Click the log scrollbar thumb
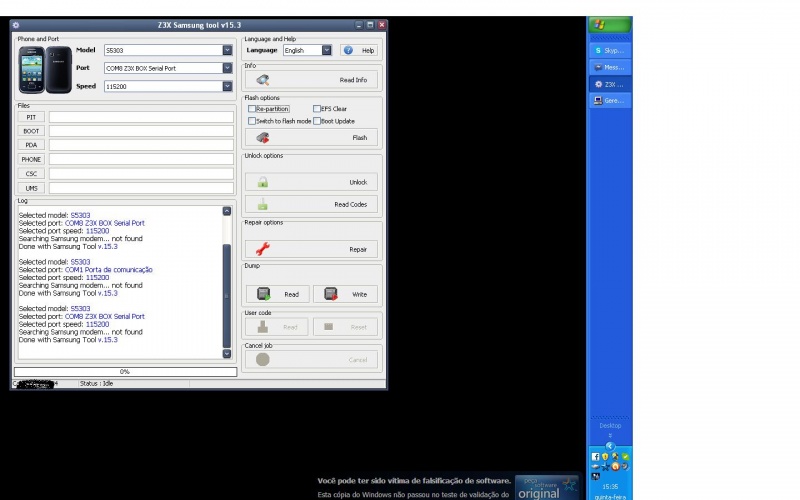The height and width of the screenshot is (500, 800). [x=227, y=296]
